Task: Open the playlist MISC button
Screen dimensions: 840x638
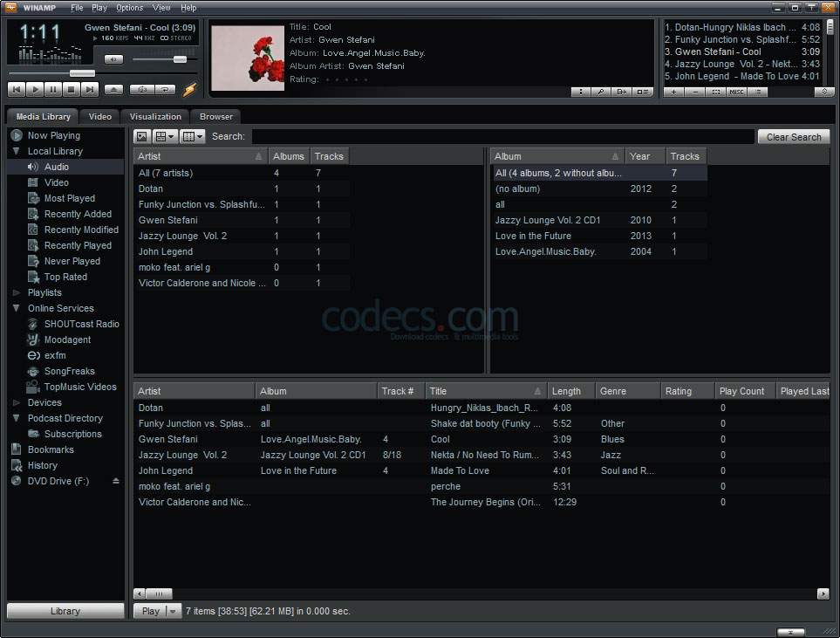Action: tap(736, 93)
